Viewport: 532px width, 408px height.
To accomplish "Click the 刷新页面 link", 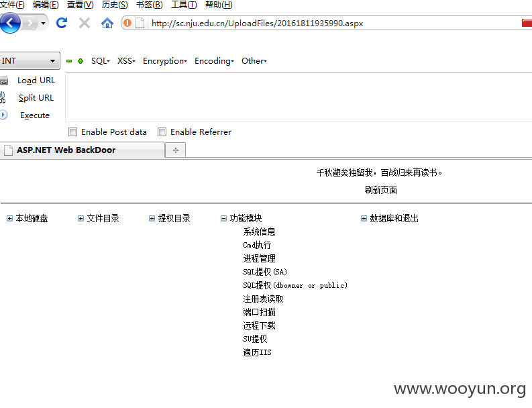I will coord(380,190).
